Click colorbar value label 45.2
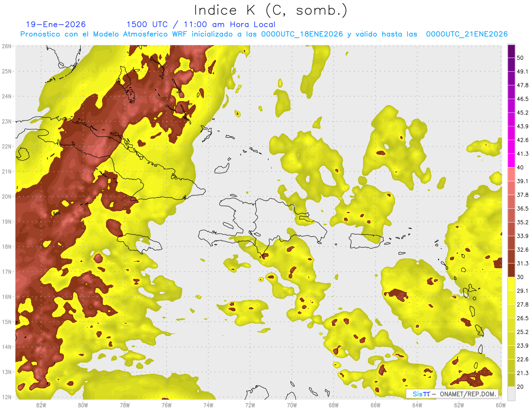 point(522,113)
